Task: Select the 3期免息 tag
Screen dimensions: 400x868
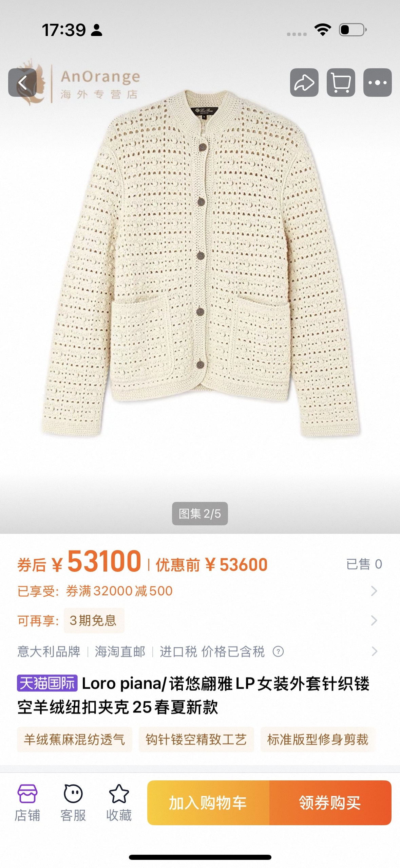Action: [x=94, y=620]
